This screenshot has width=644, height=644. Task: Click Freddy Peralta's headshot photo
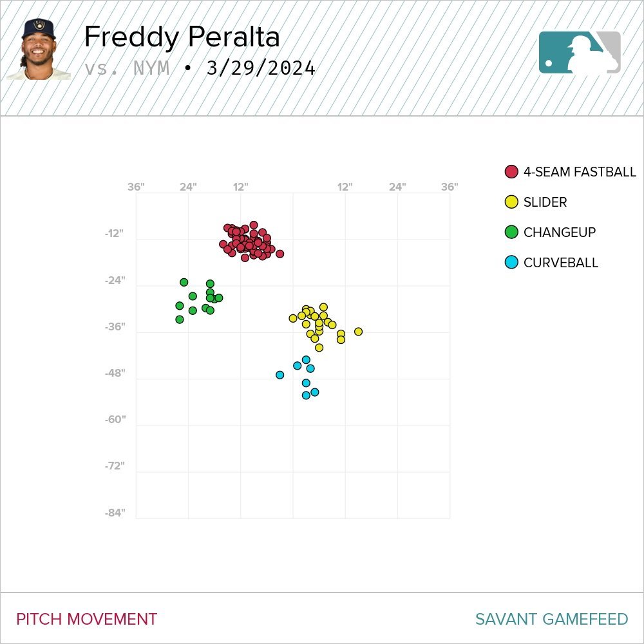[38, 49]
